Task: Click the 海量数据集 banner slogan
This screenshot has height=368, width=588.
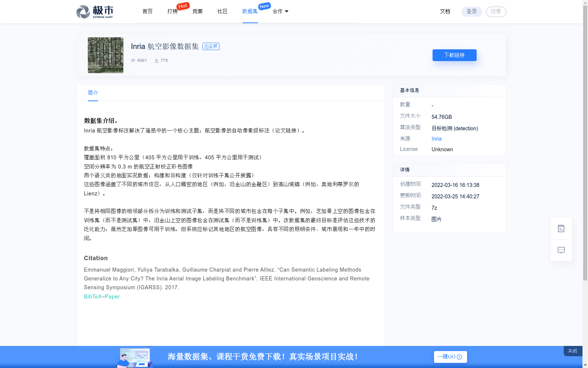Action: 263,357
